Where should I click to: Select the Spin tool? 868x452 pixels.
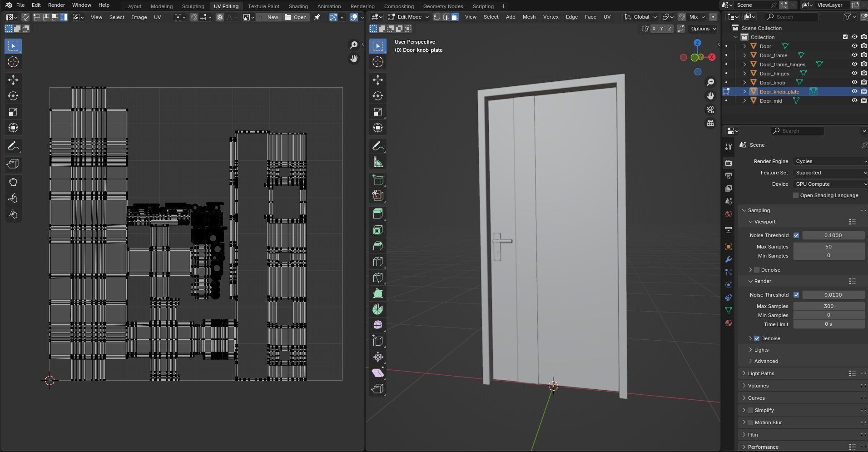(x=378, y=309)
